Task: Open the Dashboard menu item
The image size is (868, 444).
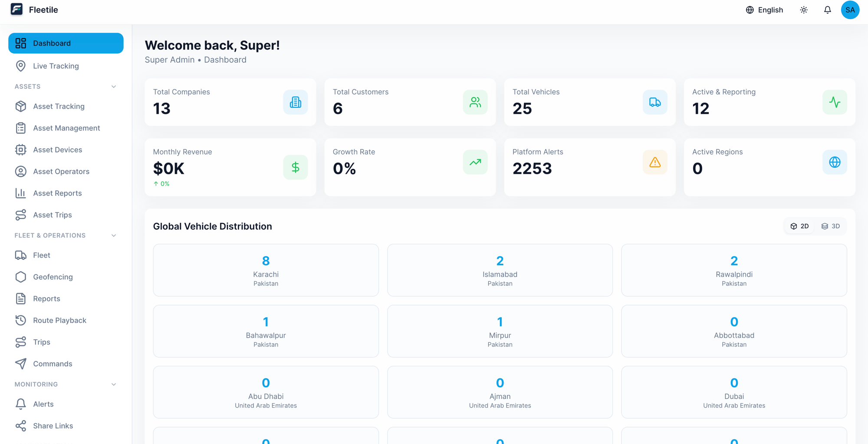Action: [66, 43]
